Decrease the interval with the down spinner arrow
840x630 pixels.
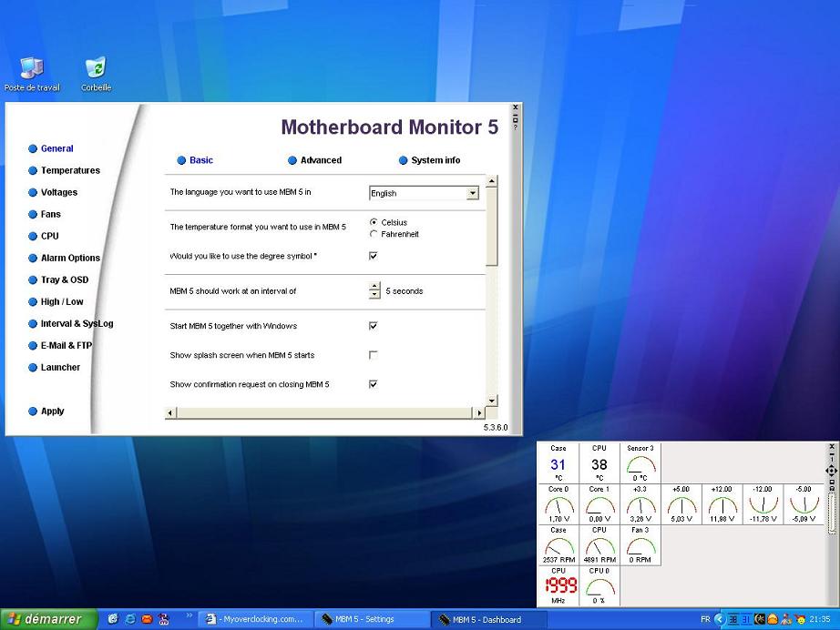click(374, 295)
